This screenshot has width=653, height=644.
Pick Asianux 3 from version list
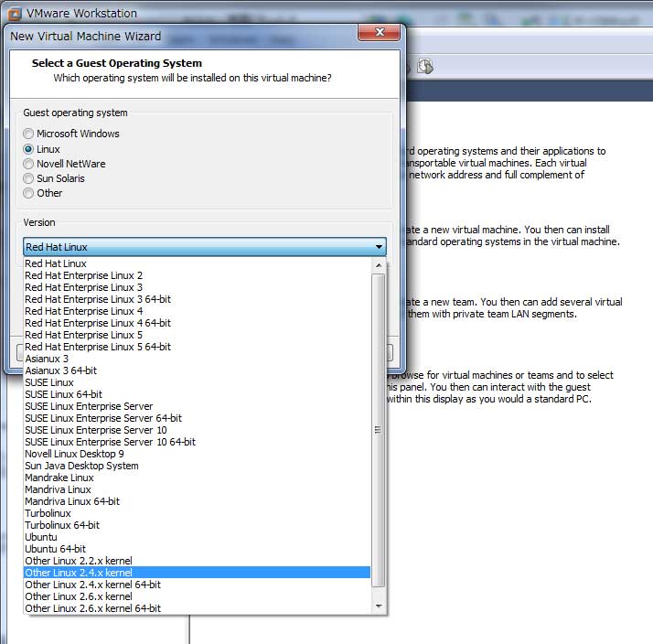click(x=197, y=359)
